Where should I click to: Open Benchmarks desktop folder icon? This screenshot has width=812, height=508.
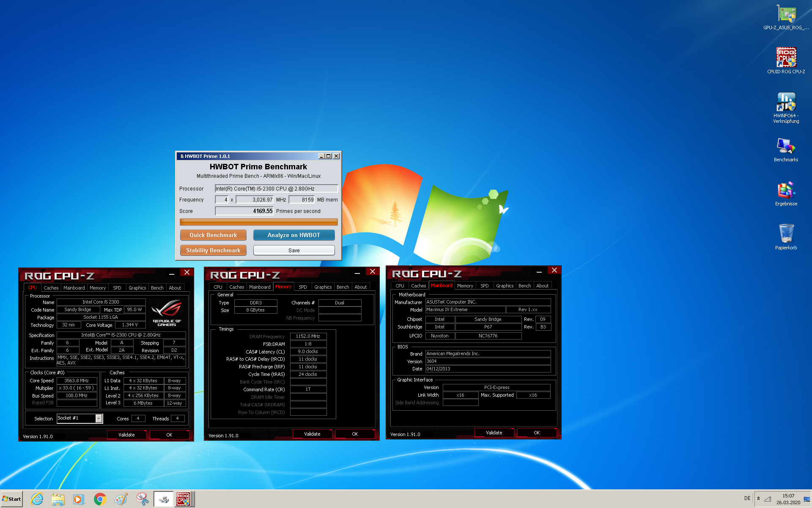click(786, 150)
